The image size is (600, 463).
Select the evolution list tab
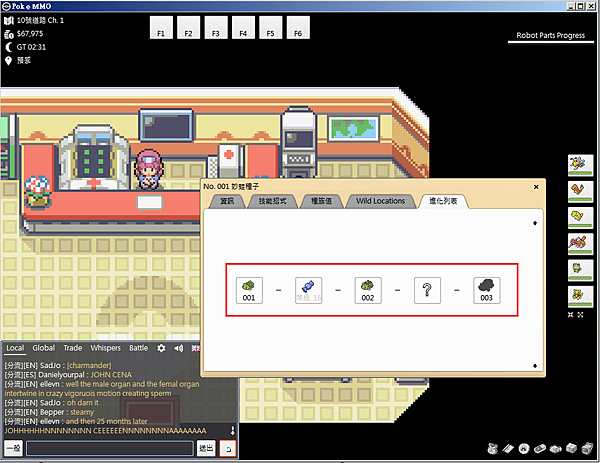443,201
